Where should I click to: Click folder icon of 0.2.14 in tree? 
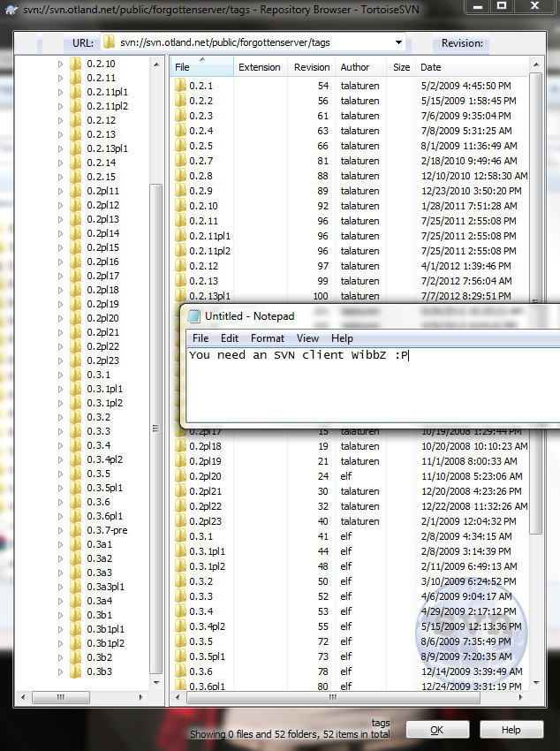pyautogui.click(x=75, y=163)
